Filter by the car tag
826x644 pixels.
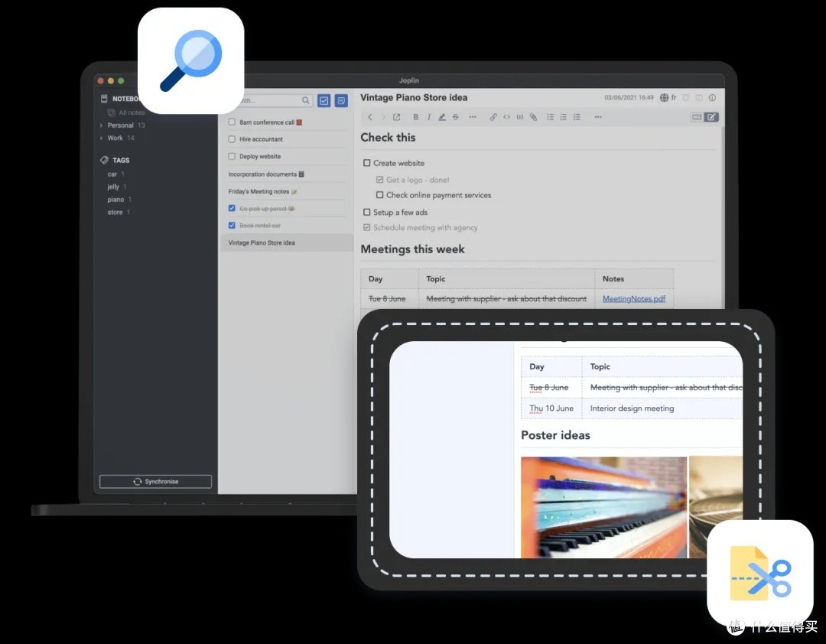point(112,174)
